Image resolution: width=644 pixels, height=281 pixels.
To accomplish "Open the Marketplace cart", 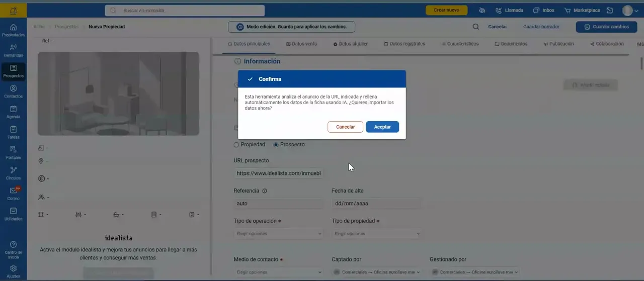I will click(582, 10).
